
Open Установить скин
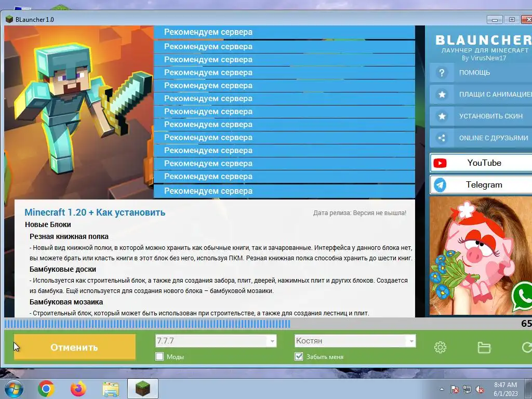pos(481,116)
